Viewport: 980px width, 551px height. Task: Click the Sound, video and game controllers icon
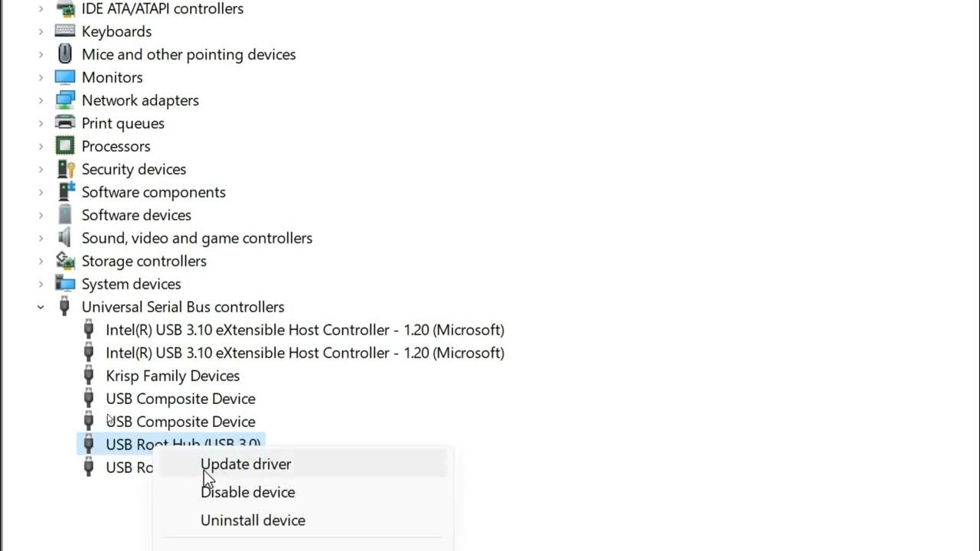click(x=65, y=238)
